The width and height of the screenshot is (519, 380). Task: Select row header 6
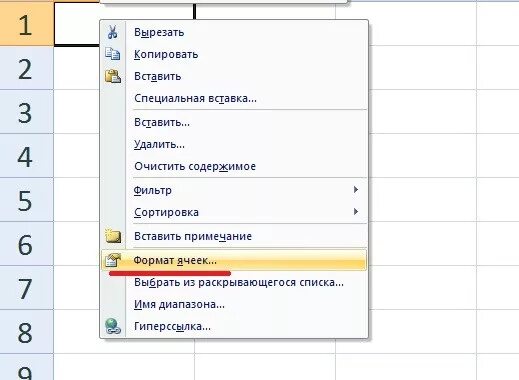[27, 244]
